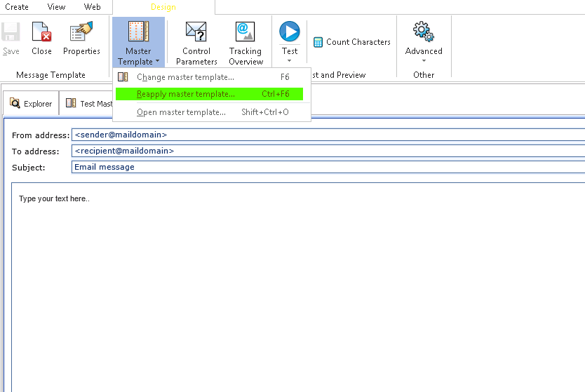
Task: Switch to the Explorer tab
Action: click(x=31, y=103)
